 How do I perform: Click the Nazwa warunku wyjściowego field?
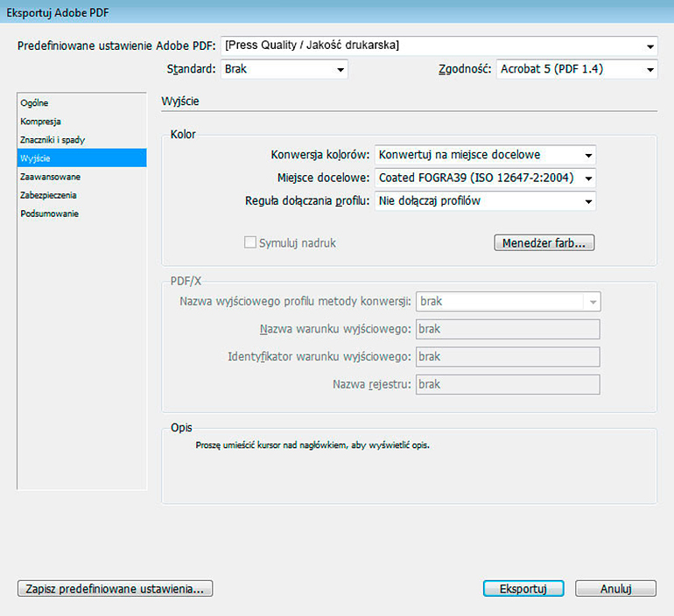point(508,329)
